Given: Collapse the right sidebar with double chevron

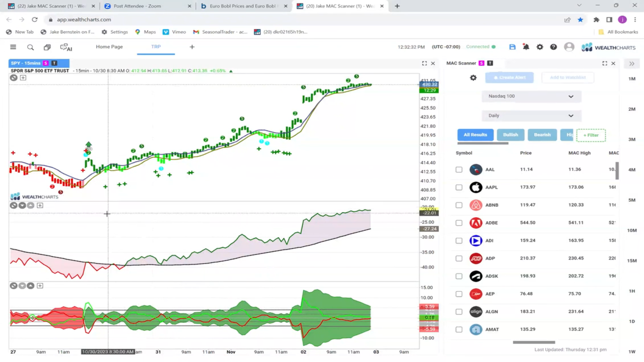Looking at the screenshot, I should 632,64.
